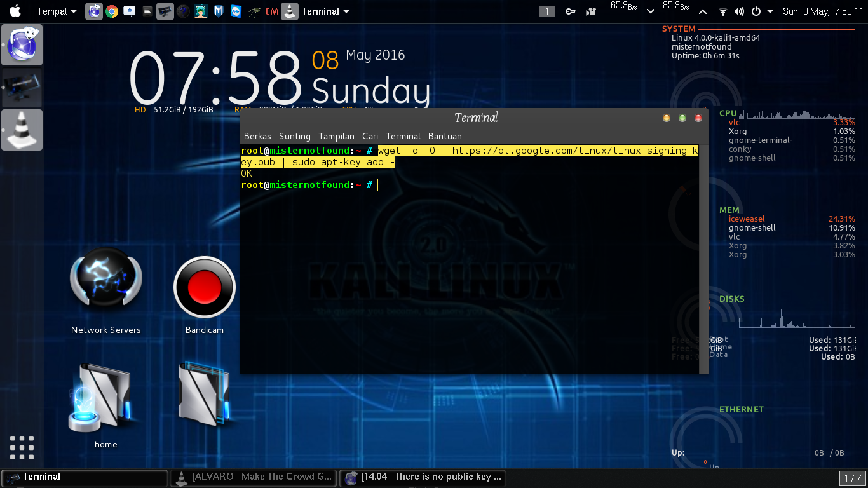Click the power icon in top panel
Viewport: 868px width, 488px height.
(756, 11)
